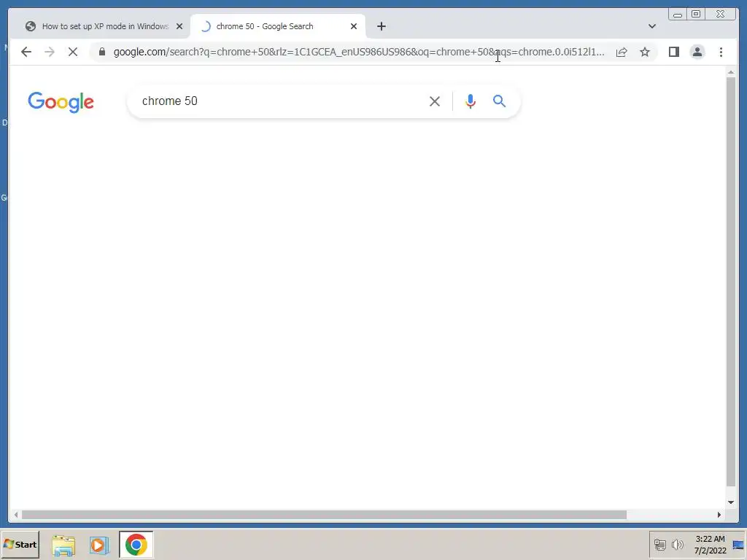Screen dimensions: 747x560
Task: Share this page icon in address bar
Action: tap(622, 52)
